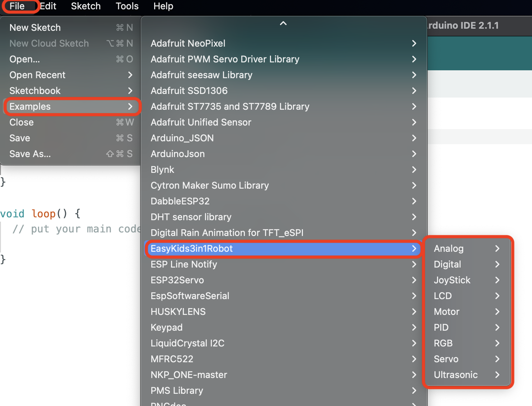Expand the ESP32Servo examples submenu

[177, 280]
